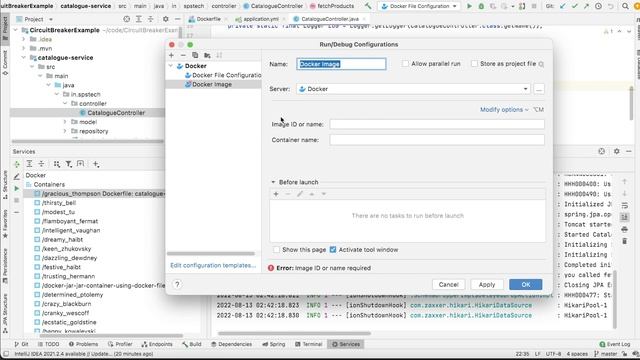Toggle checkbox for /modest_tu container

click(37, 212)
